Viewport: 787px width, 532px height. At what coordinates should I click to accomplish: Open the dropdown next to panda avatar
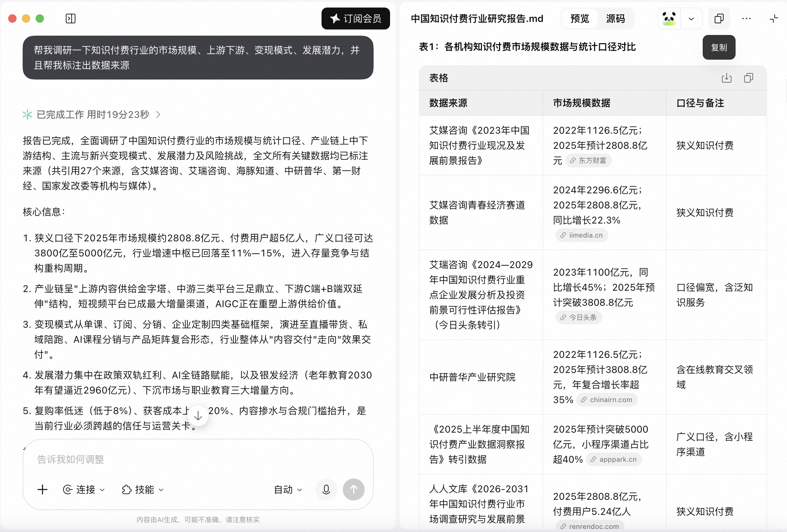click(691, 19)
